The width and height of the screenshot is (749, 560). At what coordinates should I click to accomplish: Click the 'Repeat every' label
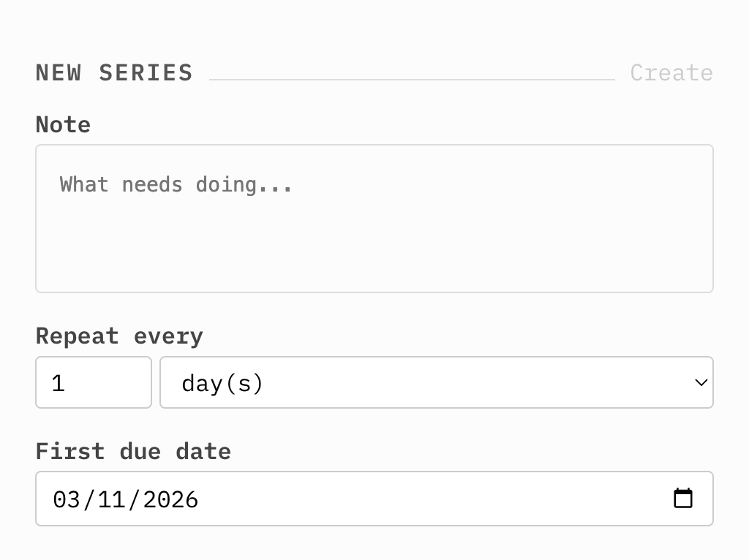pyautogui.click(x=119, y=336)
